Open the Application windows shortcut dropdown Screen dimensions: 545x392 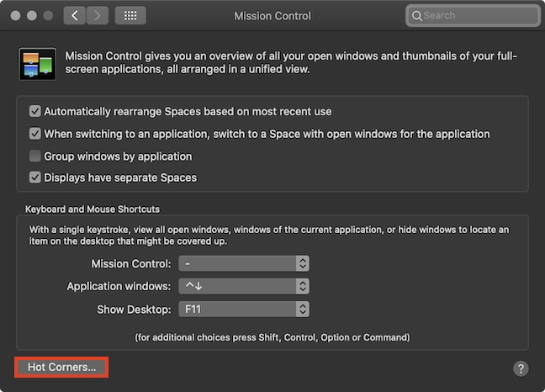click(x=244, y=286)
